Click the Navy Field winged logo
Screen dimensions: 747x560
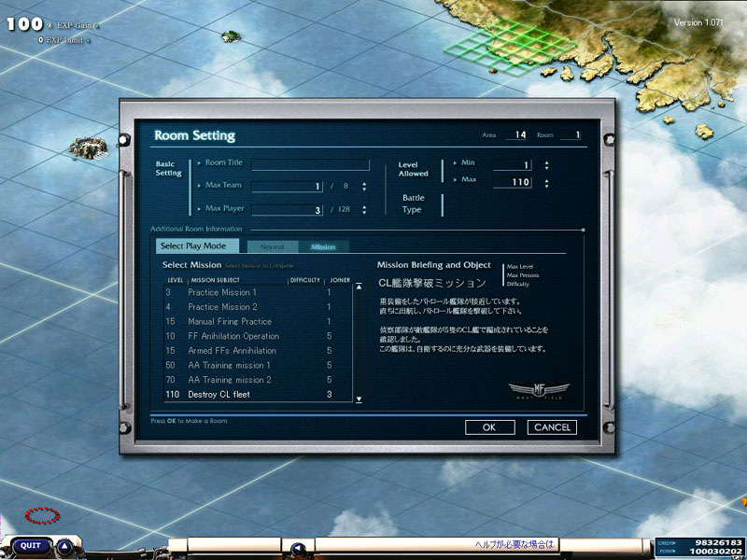[x=539, y=389]
